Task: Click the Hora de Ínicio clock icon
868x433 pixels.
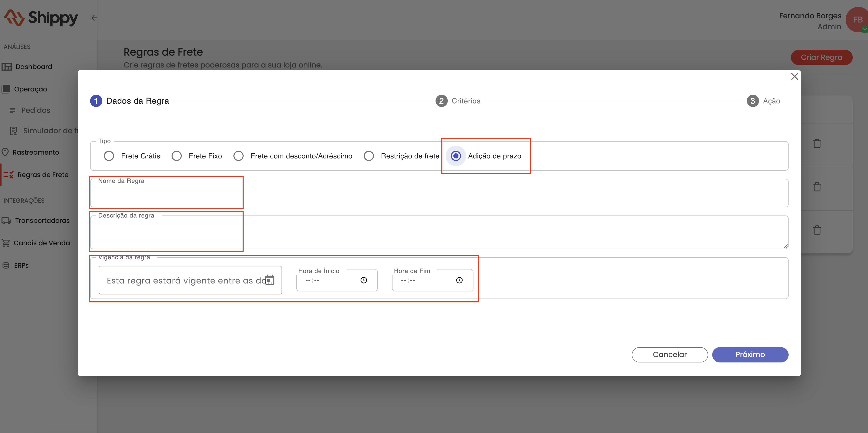Action: tap(363, 280)
